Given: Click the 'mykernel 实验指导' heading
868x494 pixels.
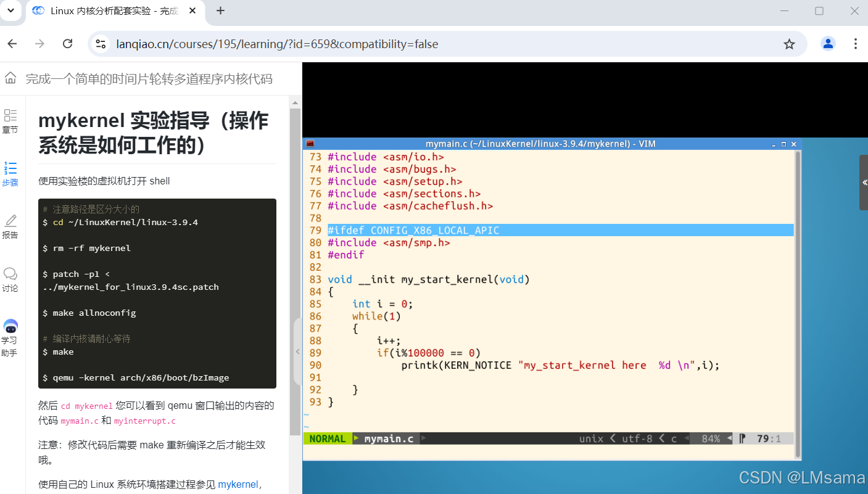Looking at the screenshot, I should 153,133.
